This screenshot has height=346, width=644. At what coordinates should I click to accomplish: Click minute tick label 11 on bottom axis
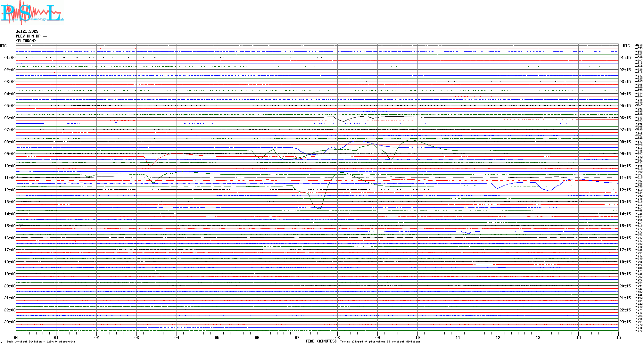tap(458, 337)
